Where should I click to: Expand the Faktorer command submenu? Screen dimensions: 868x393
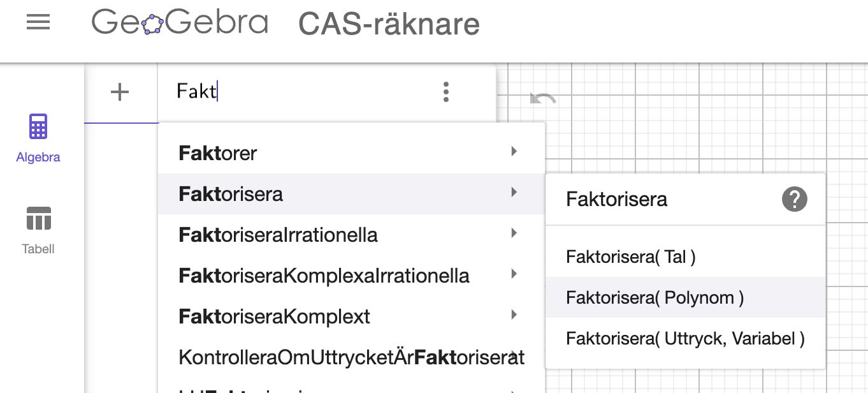pos(514,152)
